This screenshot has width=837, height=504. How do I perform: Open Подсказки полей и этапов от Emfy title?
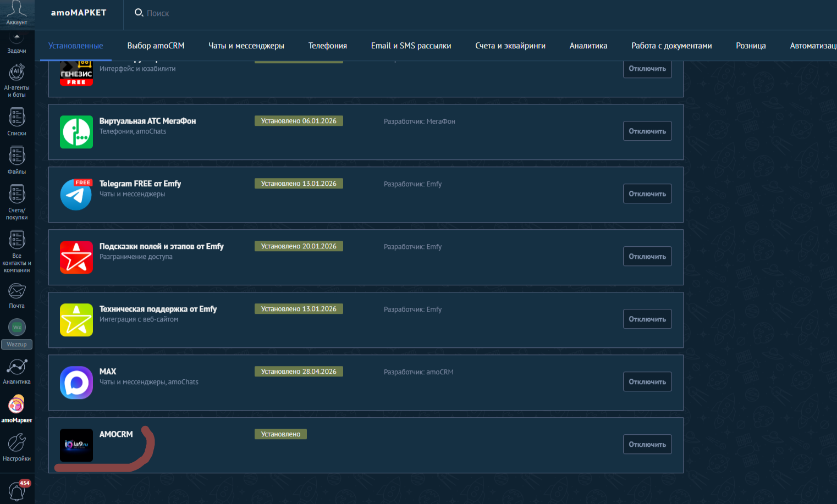pyautogui.click(x=162, y=246)
